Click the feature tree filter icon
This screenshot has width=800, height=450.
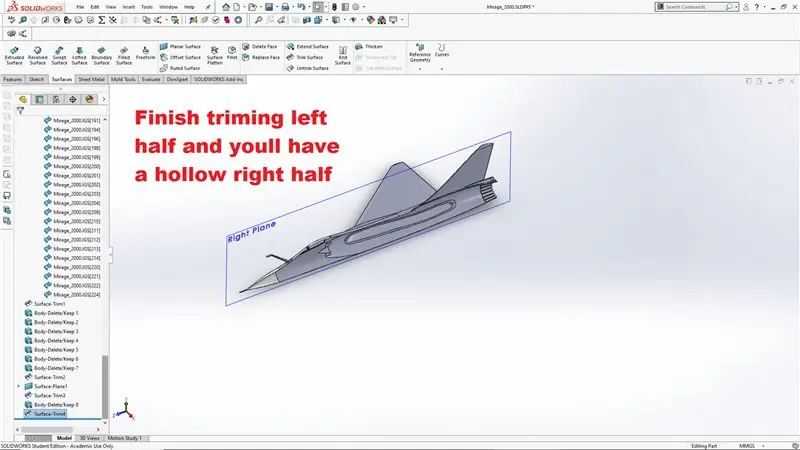pos(20,110)
